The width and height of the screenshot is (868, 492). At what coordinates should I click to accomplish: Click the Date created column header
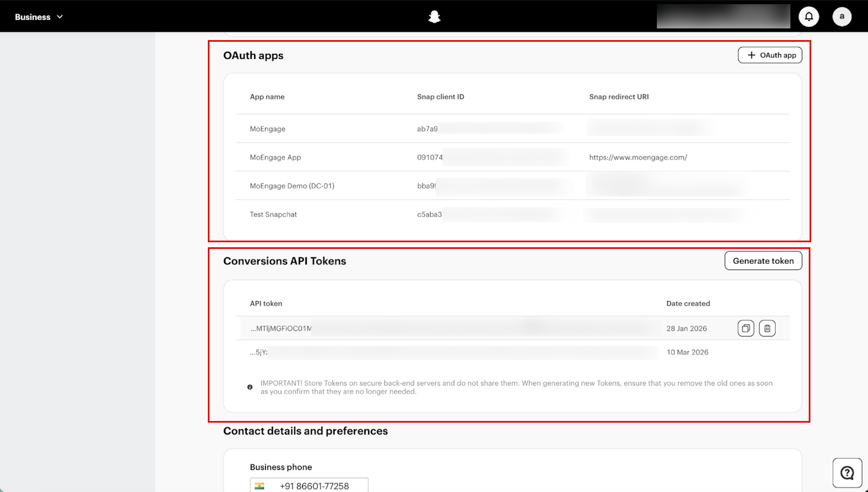[x=688, y=304]
